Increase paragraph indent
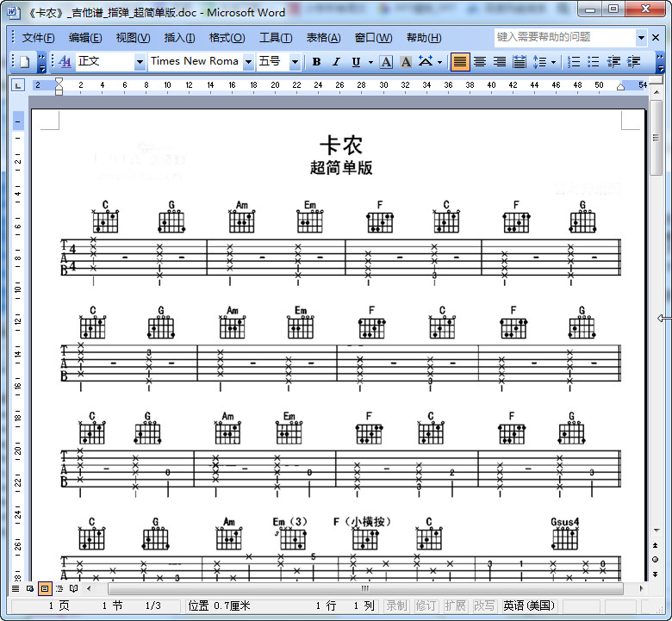672x621 pixels. tap(633, 62)
